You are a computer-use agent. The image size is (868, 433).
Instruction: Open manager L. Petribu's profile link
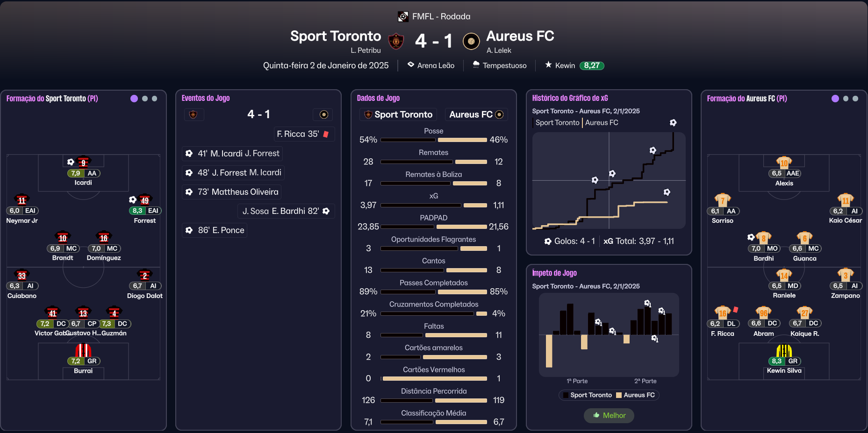[x=366, y=50]
